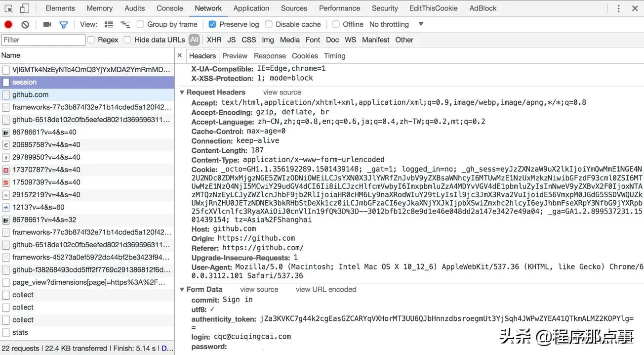This screenshot has width=644, height=355.
Task: Collapse the Request Headers section
Action: [x=182, y=92]
